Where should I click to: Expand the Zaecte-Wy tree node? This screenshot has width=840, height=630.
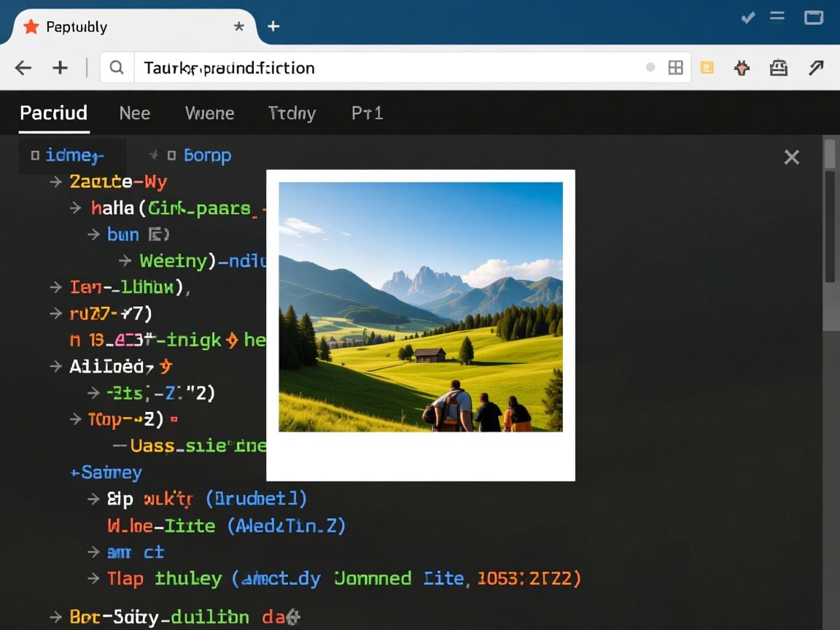pos(55,182)
